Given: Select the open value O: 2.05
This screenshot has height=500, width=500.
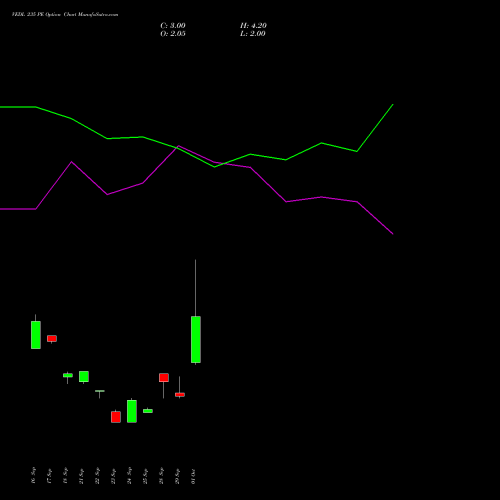Looking at the screenshot, I should pos(173,33).
